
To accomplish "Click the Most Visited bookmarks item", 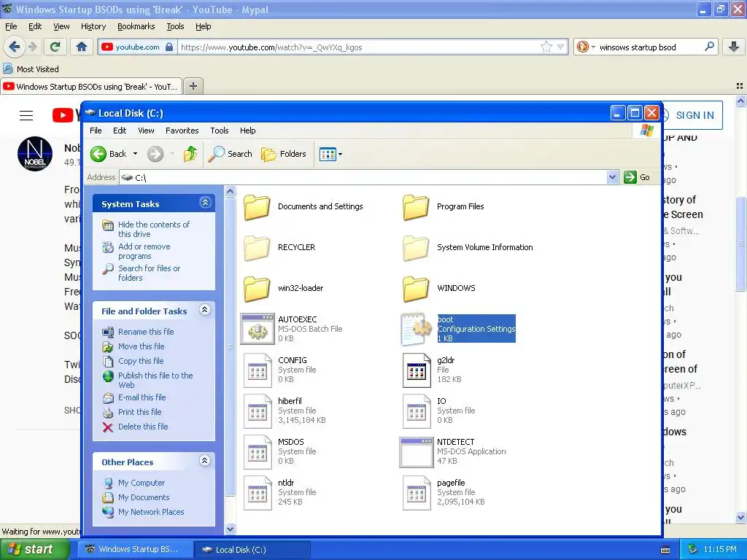I will click(31, 69).
